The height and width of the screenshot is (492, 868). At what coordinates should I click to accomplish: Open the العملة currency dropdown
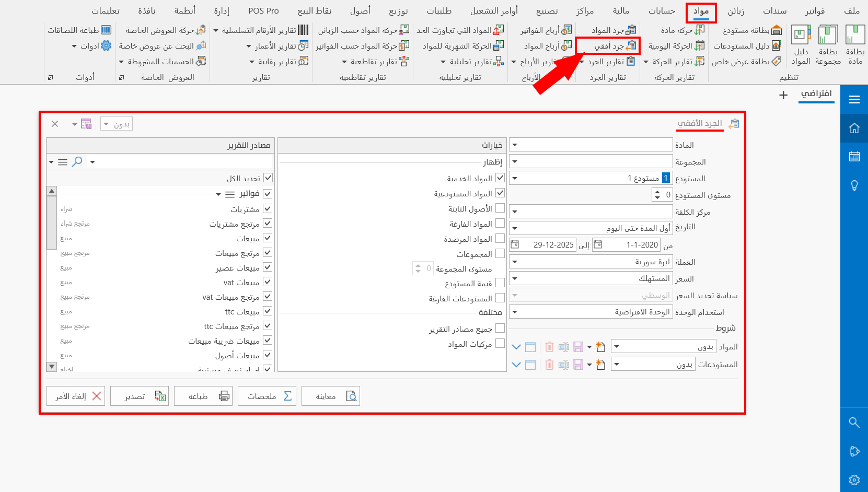point(514,262)
